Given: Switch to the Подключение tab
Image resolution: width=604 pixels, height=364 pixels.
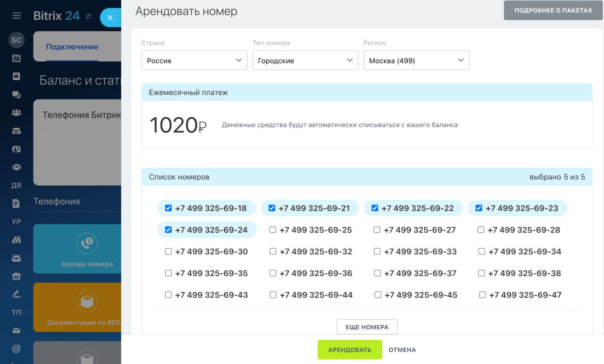Looking at the screenshot, I should pyautogui.click(x=72, y=47).
